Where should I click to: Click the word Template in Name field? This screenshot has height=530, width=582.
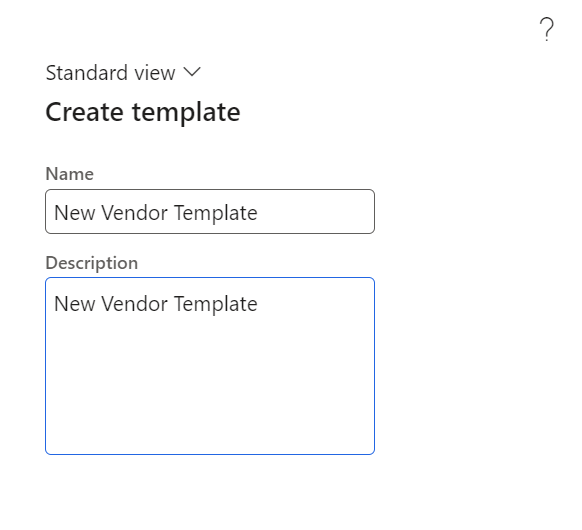[x=215, y=214]
